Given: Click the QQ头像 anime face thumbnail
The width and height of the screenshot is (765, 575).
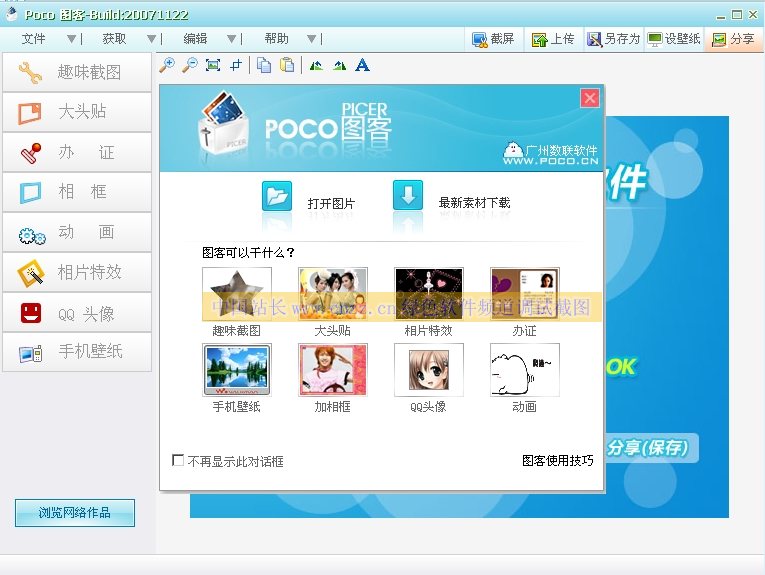Looking at the screenshot, I should coord(429,370).
